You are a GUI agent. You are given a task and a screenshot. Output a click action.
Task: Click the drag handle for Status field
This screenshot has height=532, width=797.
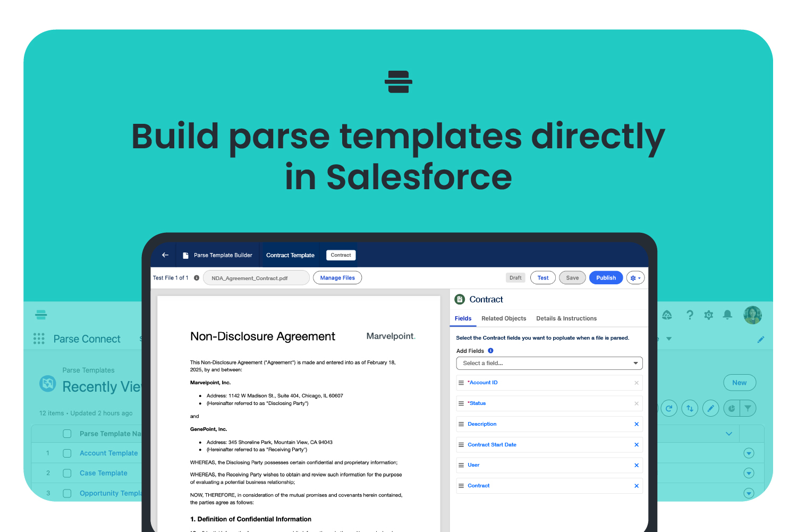(x=461, y=403)
